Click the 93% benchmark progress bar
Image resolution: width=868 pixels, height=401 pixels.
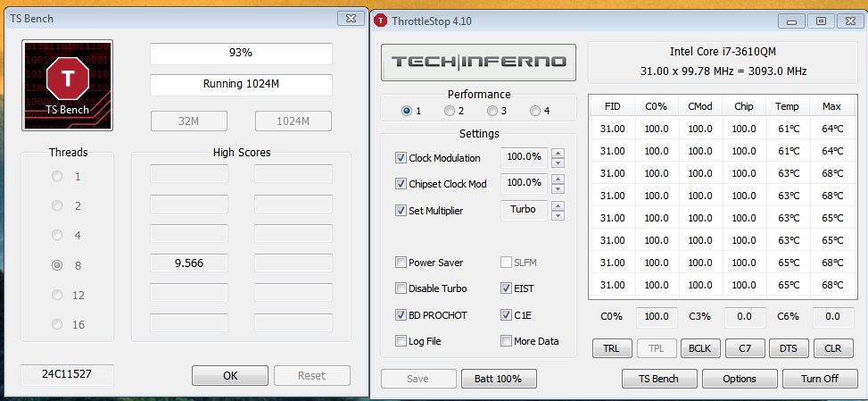[241, 54]
